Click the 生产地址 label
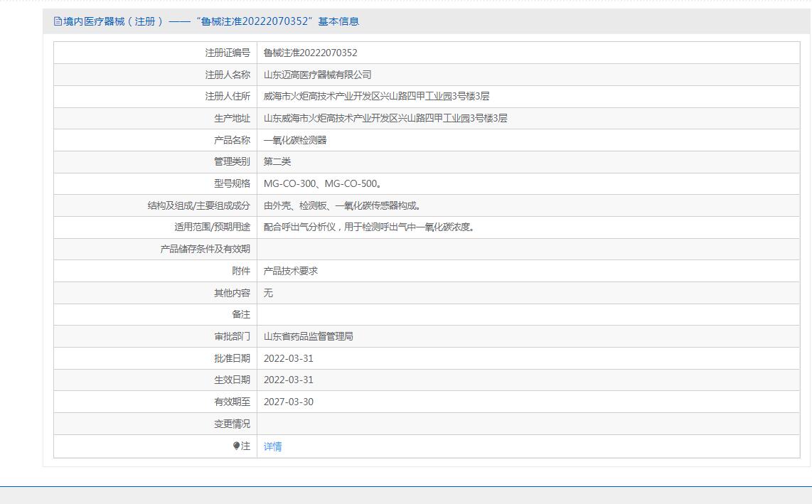The height and width of the screenshot is (504, 812). point(232,118)
